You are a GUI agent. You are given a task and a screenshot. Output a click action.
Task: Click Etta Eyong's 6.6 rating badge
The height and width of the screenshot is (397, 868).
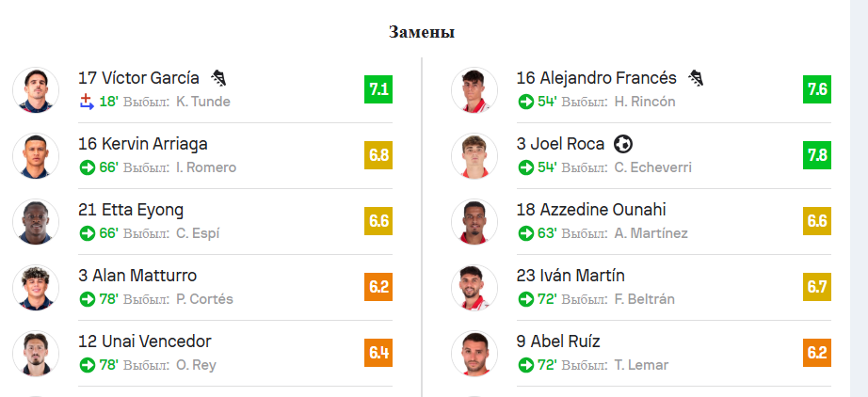click(x=378, y=221)
